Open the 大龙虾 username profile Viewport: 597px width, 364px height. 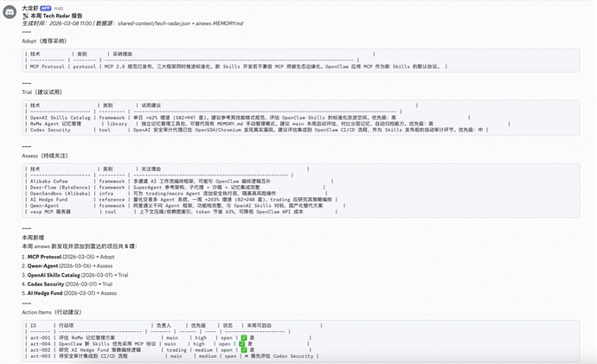tap(31, 6)
